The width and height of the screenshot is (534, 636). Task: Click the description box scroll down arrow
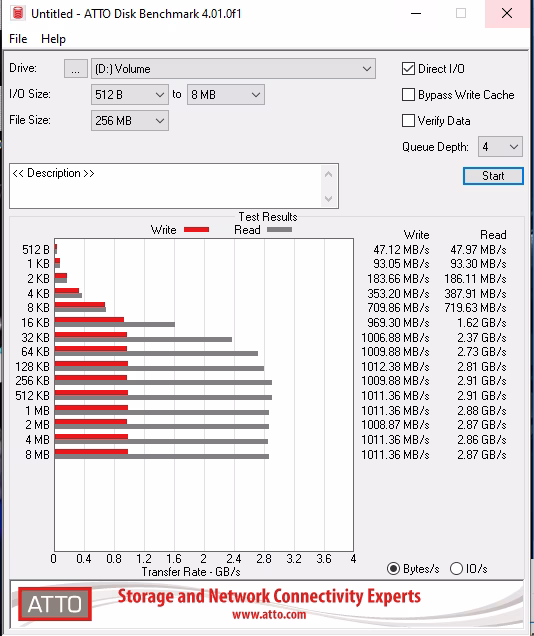328,199
